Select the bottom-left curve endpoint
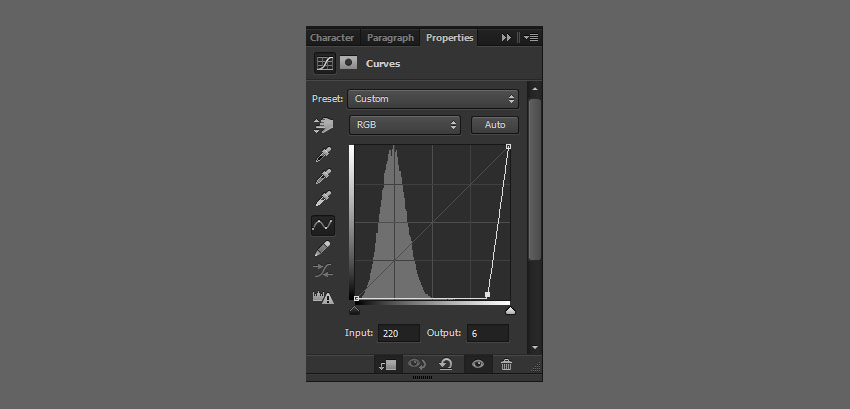 tap(356, 298)
